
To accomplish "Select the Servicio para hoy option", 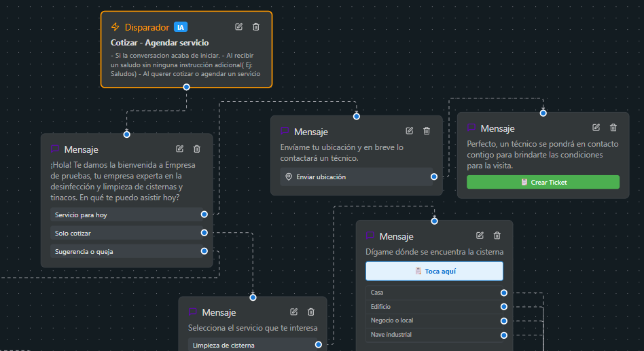I will point(127,215).
